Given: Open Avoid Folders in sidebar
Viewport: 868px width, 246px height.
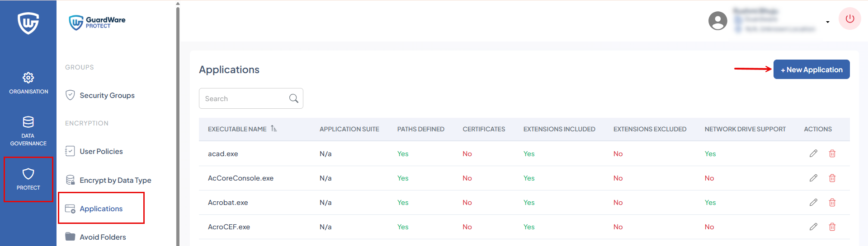Looking at the screenshot, I should coord(103,237).
